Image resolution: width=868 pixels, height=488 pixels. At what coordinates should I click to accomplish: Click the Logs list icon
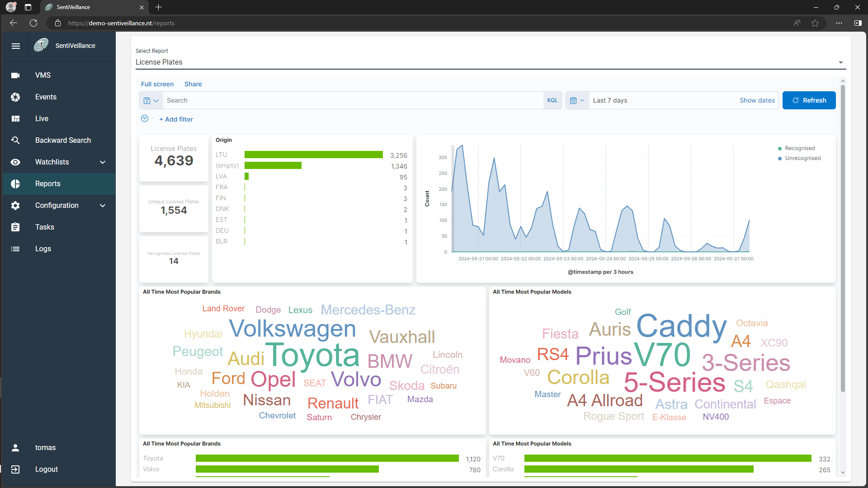(15, 249)
